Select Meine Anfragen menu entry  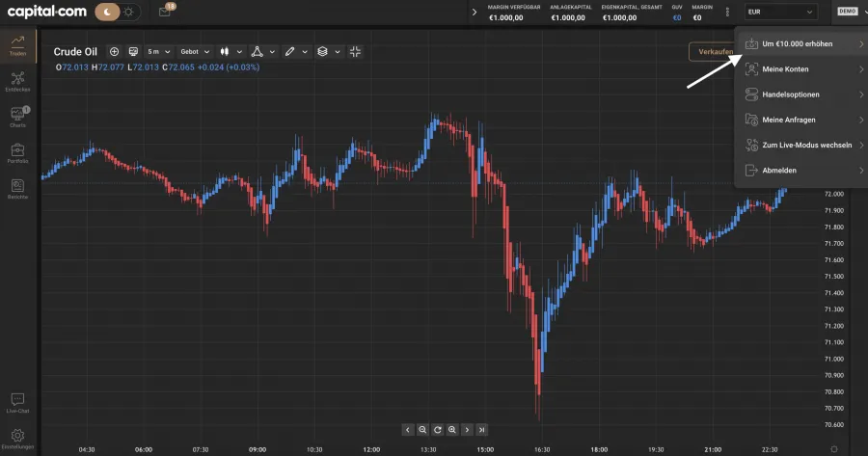point(803,120)
